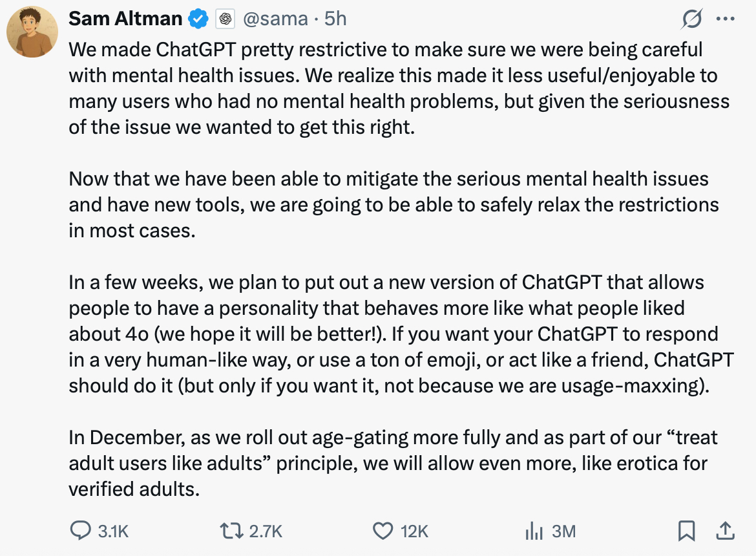Click the 3.1K replies count

click(113, 531)
